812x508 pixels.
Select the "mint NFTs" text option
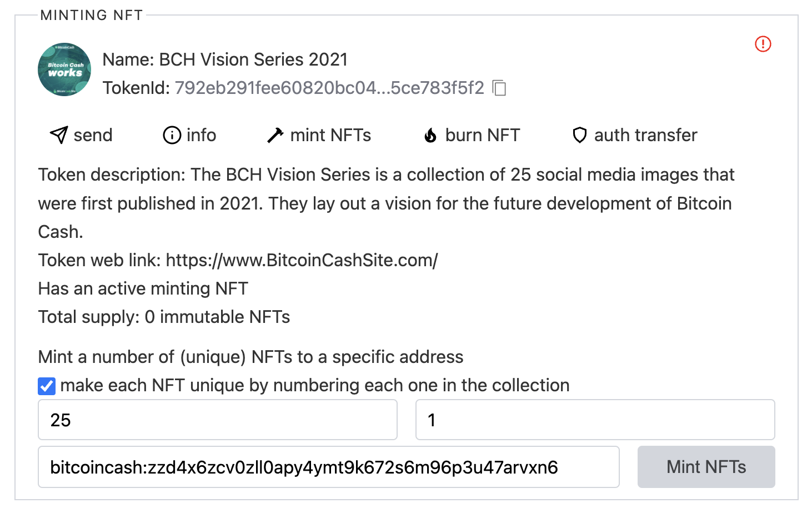click(x=330, y=135)
